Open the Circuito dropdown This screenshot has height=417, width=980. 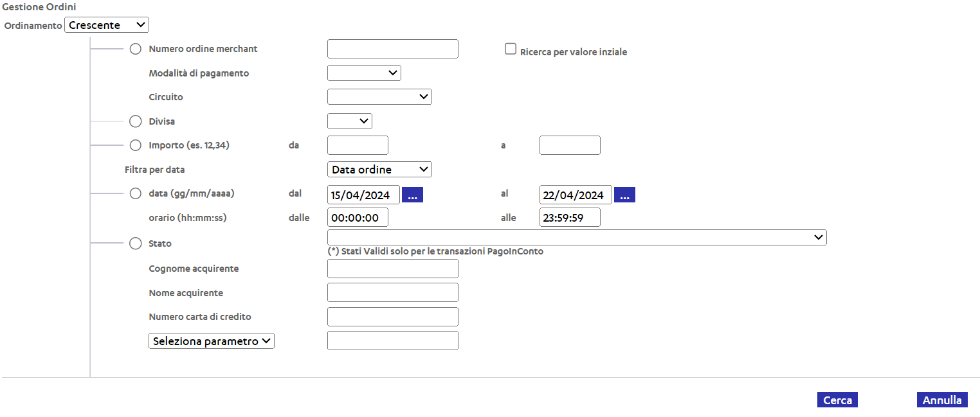point(379,96)
